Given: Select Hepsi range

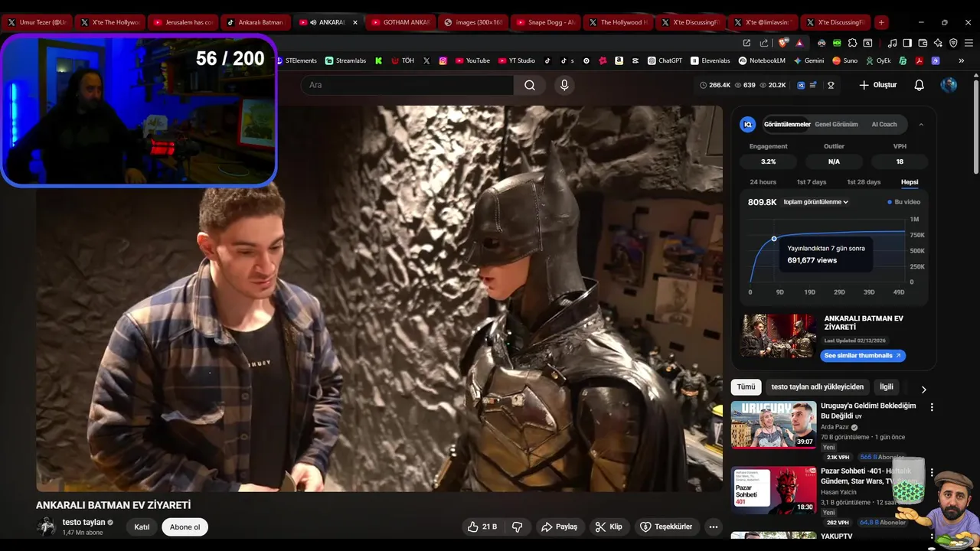Looking at the screenshot, I should [x=910, y=182].
